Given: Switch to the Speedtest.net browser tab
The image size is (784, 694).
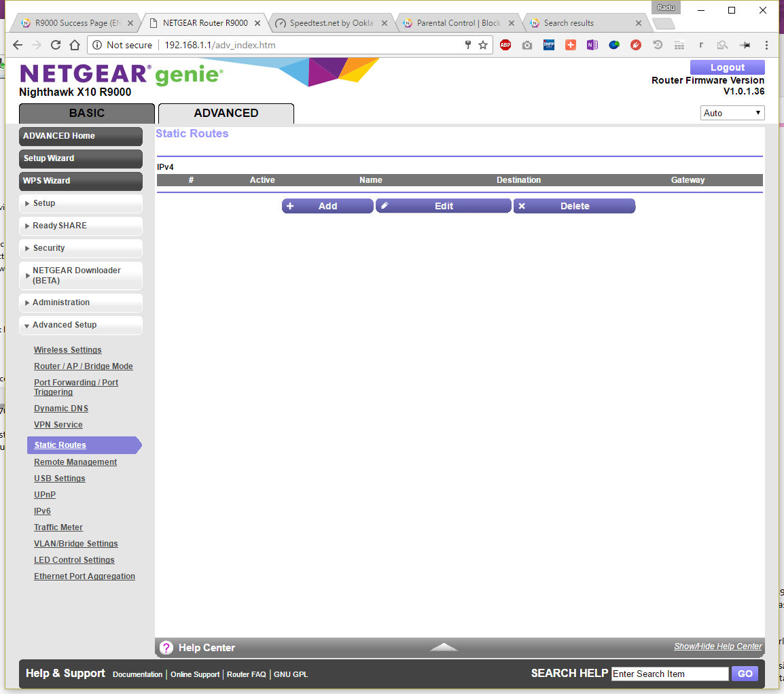Looking at the screenshot, I should [x=331, y=23].
